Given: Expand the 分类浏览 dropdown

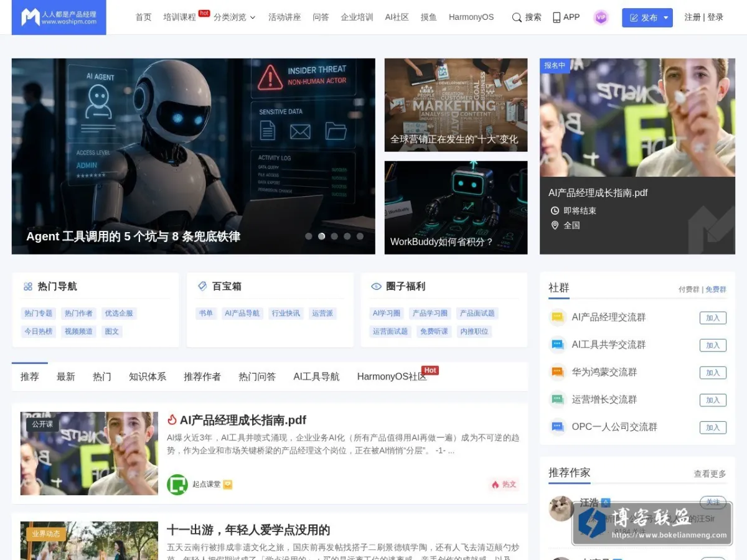Looking at the screenshot, I should click(235, 17).
